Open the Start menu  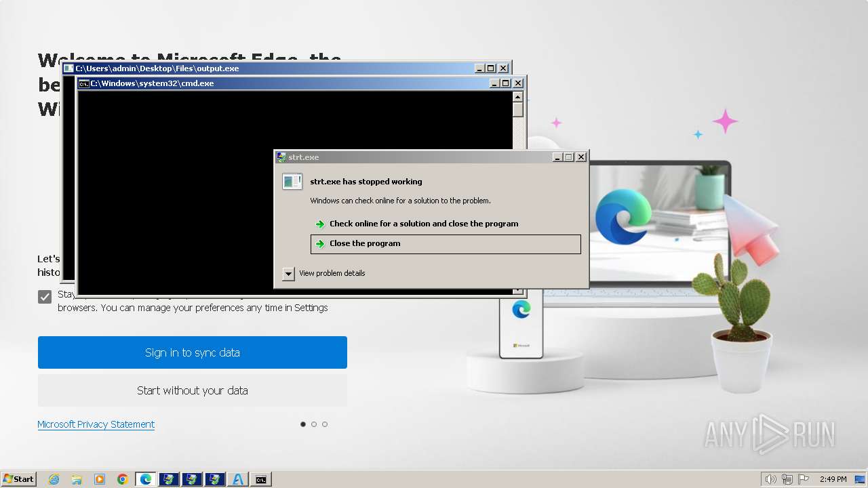pyautogui.click(x=19, y=479)
